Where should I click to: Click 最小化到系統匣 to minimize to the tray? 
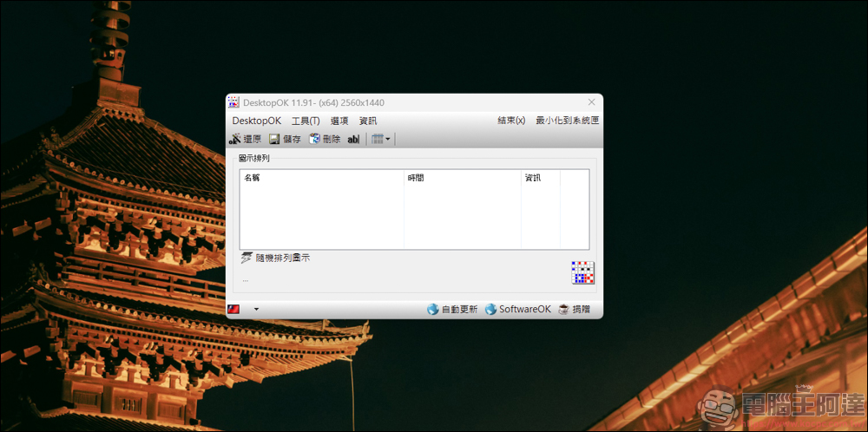pyautogui.click(x=567, y=120)
